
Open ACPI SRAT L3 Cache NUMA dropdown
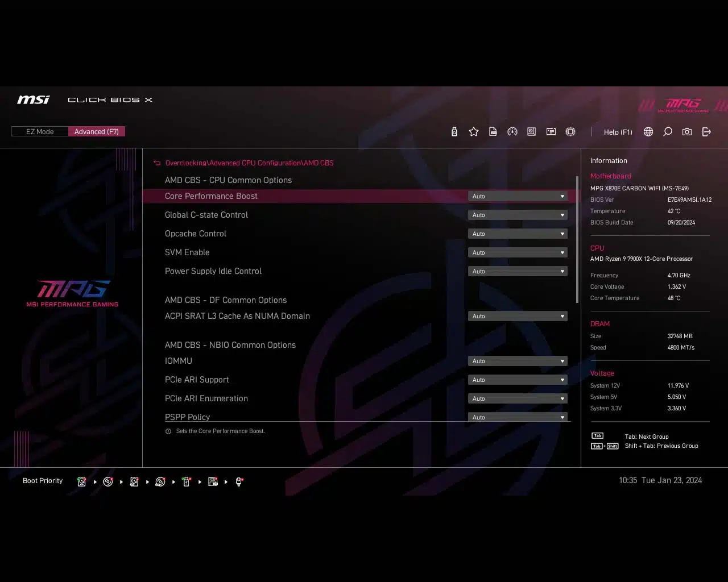click(518, 316)
